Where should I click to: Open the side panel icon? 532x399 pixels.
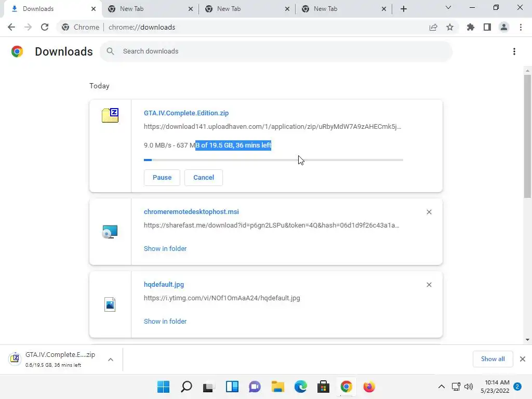tap(487, 27)
